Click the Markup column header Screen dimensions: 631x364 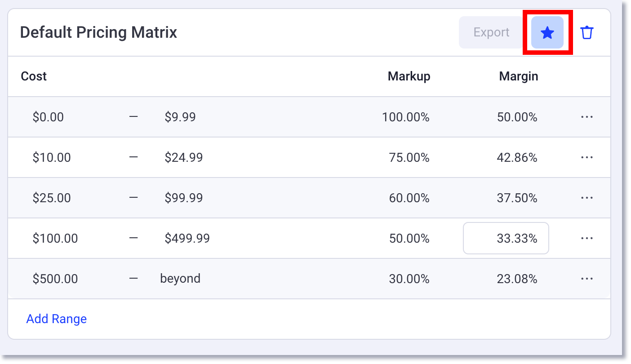(x=409, y=76)
